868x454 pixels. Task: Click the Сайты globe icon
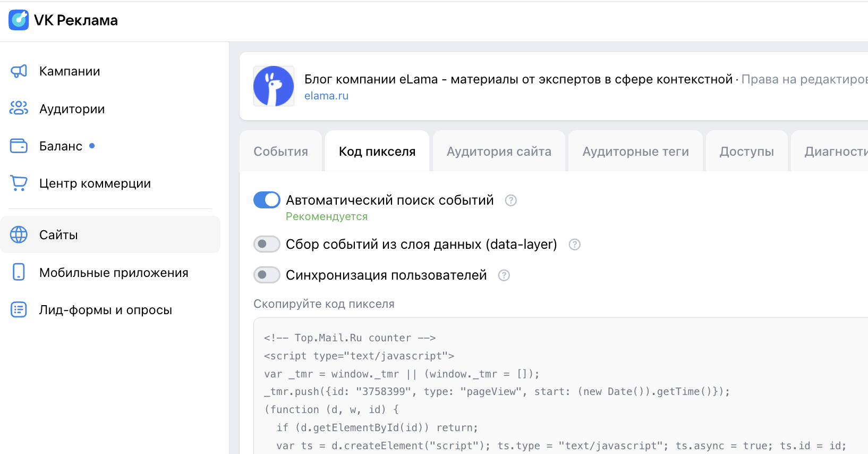19,234
